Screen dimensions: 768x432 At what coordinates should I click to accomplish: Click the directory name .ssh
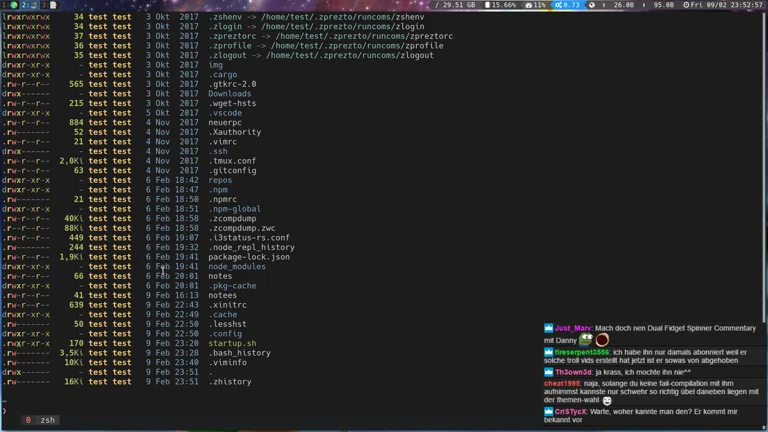[218, 151]
